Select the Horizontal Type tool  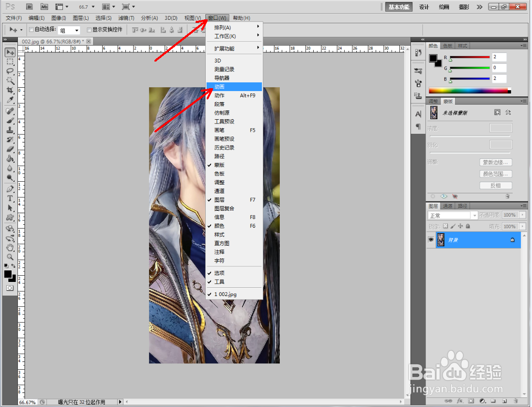(x=10, y=198)
